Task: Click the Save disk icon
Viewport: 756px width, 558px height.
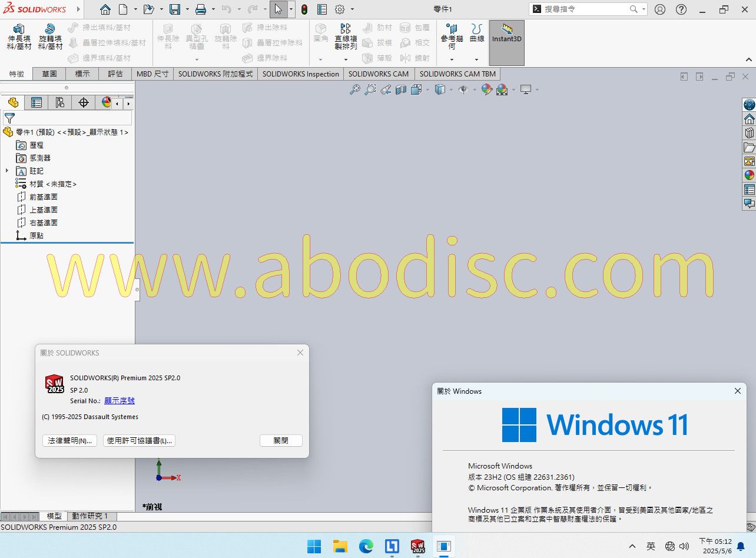Action: tap(175, 9)
